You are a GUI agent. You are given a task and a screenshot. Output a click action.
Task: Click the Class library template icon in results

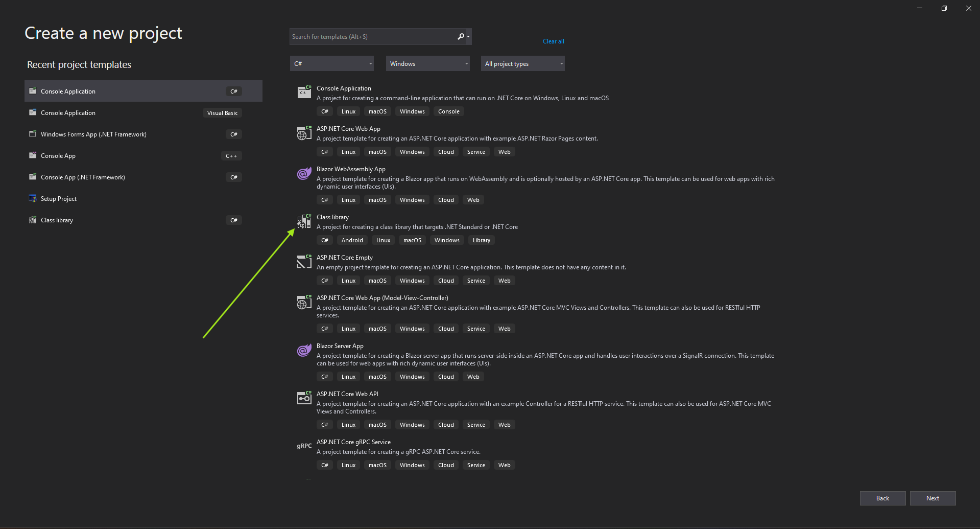[x=304, y=221]
